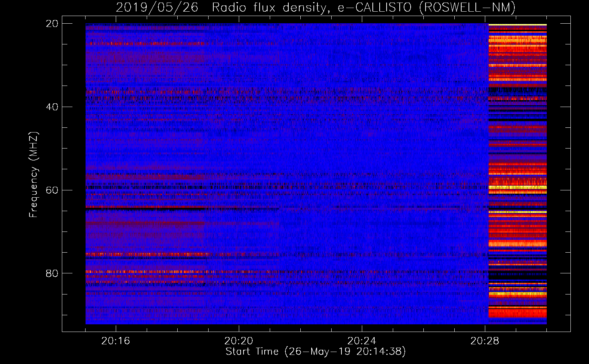Click the plot title '2019/05/26 Radio flux density'
Screen dimensions: 589x364
coord(223,8)
